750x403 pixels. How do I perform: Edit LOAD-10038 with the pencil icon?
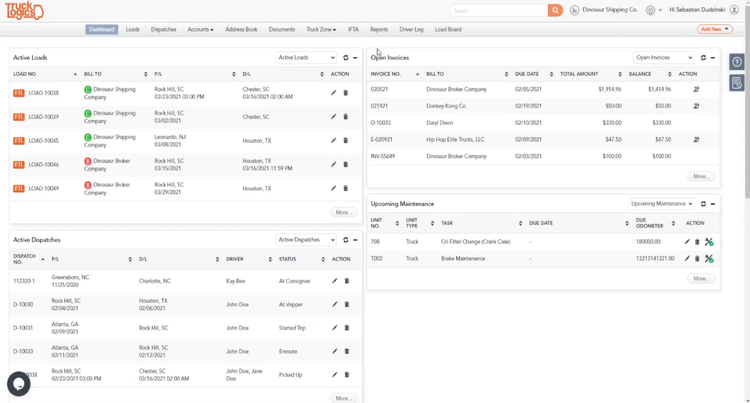coord(334,93)
